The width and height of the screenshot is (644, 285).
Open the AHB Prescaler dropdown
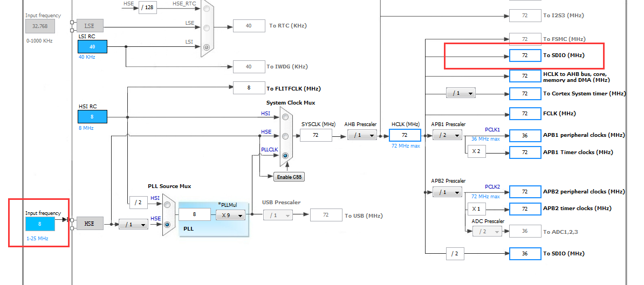point(362,135)
